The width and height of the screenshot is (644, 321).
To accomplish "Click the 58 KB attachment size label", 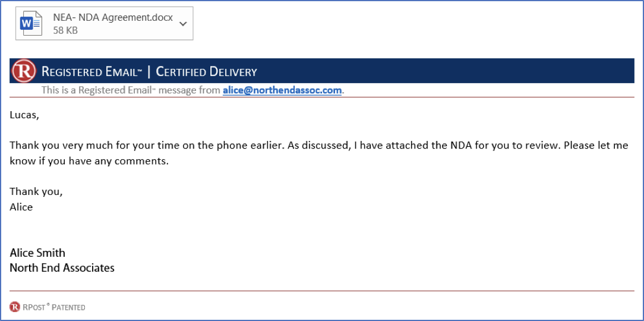I will [x=65, y=30].
